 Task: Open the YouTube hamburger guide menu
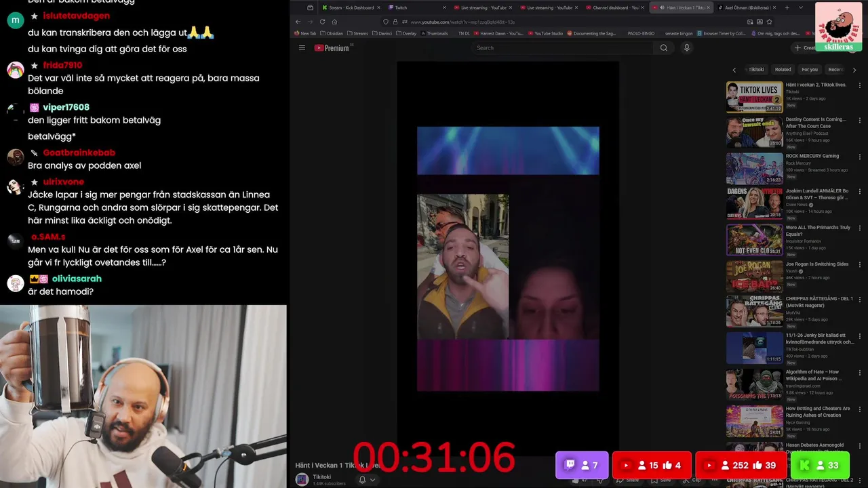pyautogui.click(x=302, y=48)
